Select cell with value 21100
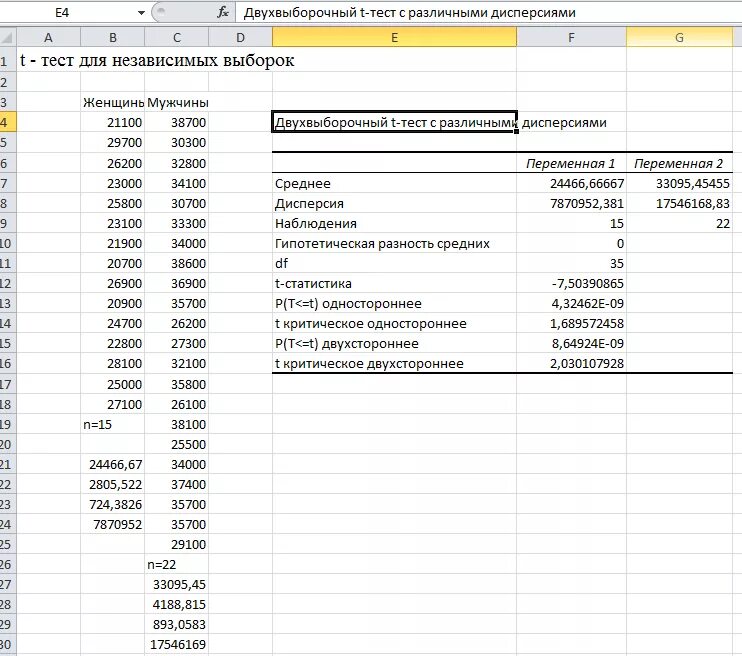Screen dimensions: 742x656 coord(113,123)
